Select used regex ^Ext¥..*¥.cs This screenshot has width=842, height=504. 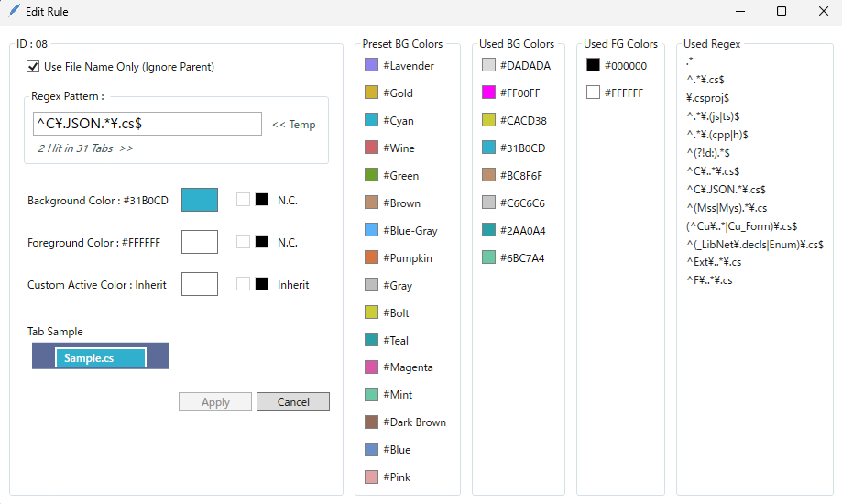(714, 262)
